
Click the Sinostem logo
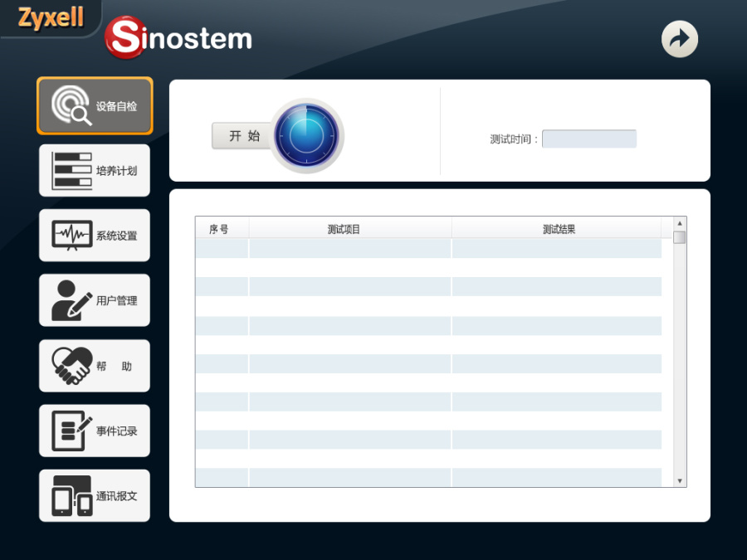(178, 38)
